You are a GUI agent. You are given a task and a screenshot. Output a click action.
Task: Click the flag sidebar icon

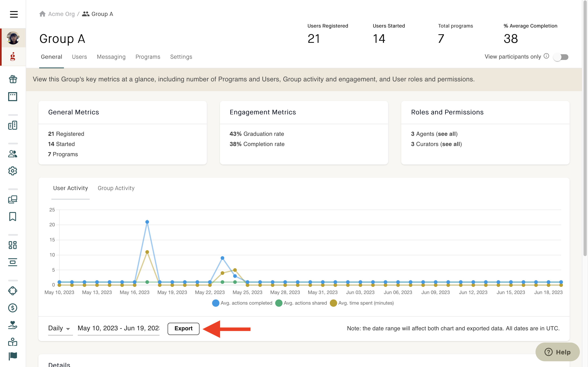pyautogui.click(x=13, y=356)
